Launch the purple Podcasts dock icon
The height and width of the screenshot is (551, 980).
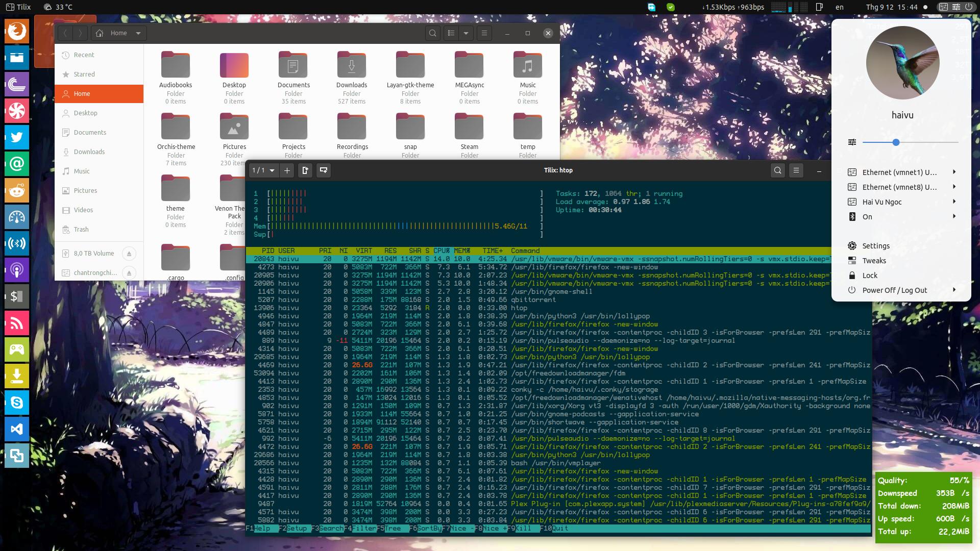[x=17, y=270]
